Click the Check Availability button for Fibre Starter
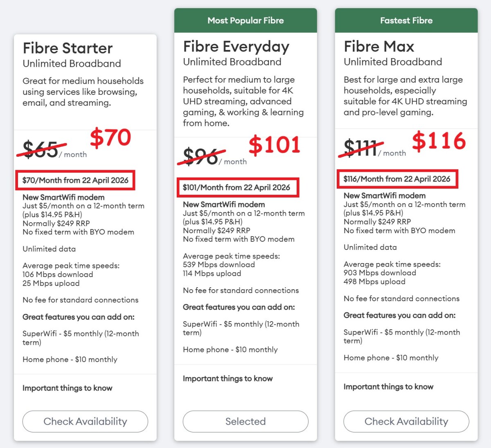Viewport: 491px width, 448px height. 85,421
